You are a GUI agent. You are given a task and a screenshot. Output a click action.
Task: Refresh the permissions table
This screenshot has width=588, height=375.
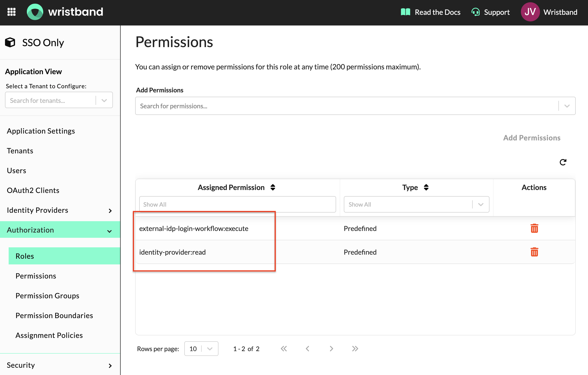tap(563, 162)
